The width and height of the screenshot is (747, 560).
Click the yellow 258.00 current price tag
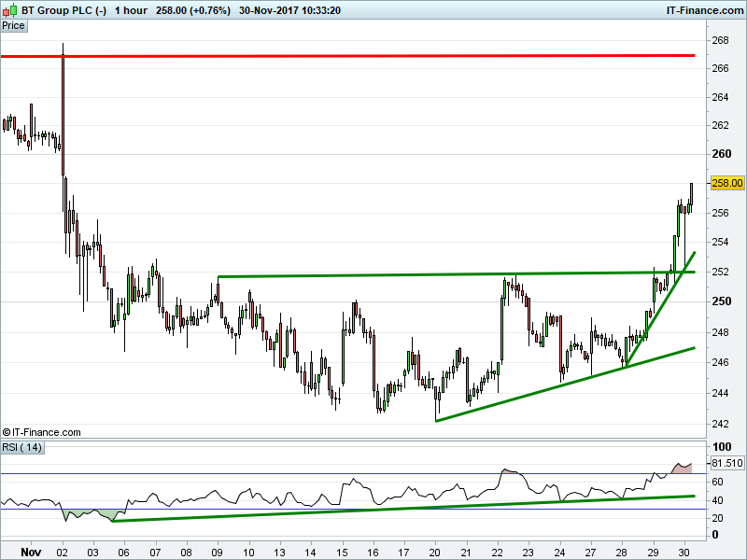(x=727, y=183)
